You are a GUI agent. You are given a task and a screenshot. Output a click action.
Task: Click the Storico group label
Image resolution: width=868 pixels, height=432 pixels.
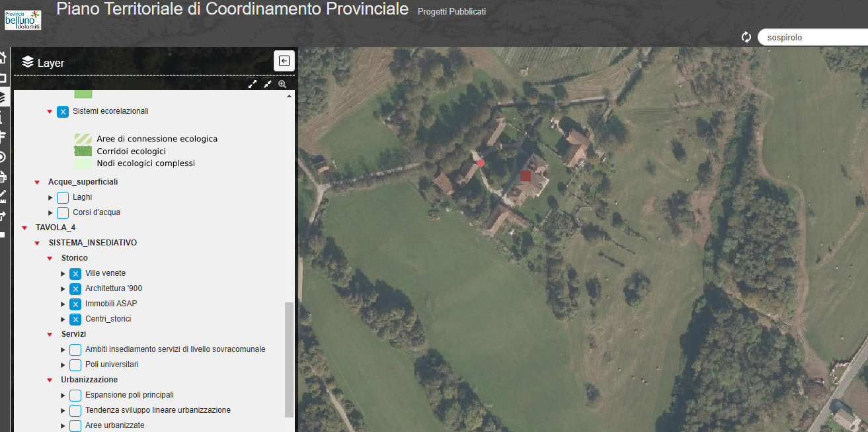75,258
